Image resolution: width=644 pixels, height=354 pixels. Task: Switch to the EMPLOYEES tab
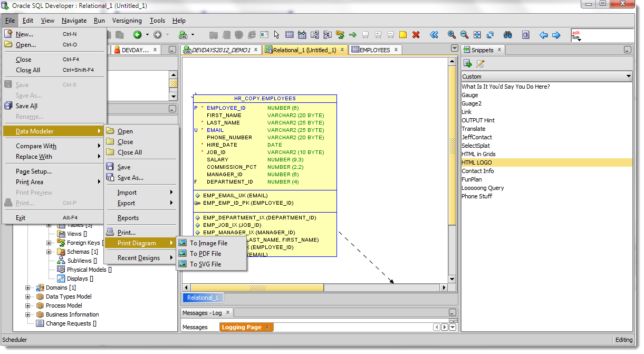tap(374, 50)
